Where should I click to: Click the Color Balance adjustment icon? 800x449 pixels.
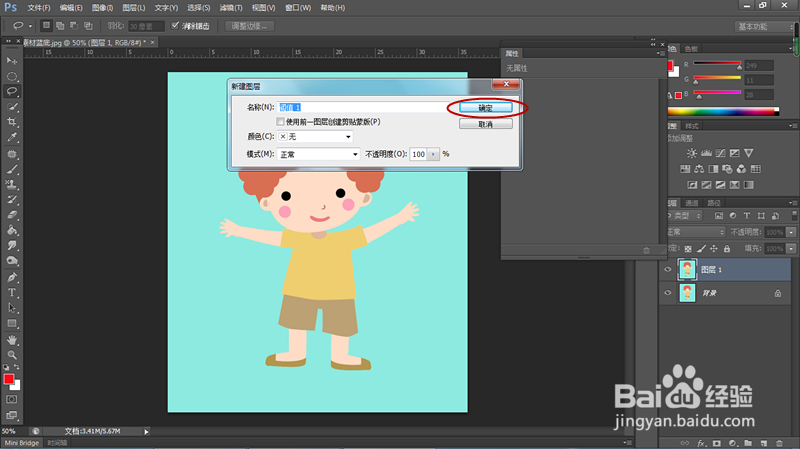click(x=699, y=169)
